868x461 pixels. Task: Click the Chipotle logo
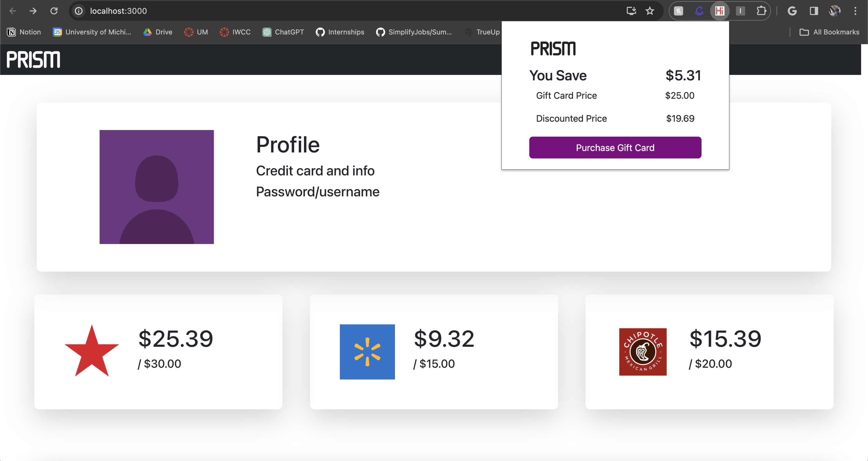pyautogui.click(x=643, y=352)
